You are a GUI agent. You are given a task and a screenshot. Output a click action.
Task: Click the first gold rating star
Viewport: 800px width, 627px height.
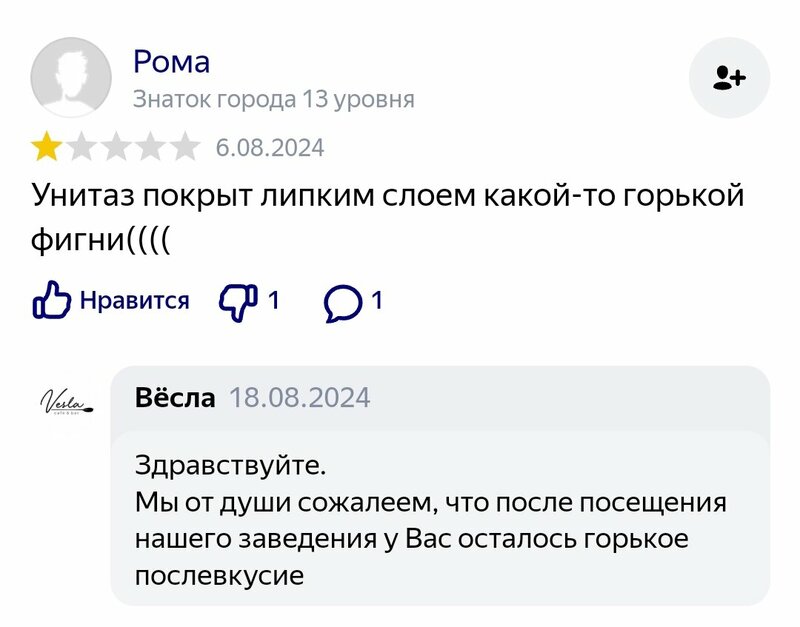tap(46, 147)
